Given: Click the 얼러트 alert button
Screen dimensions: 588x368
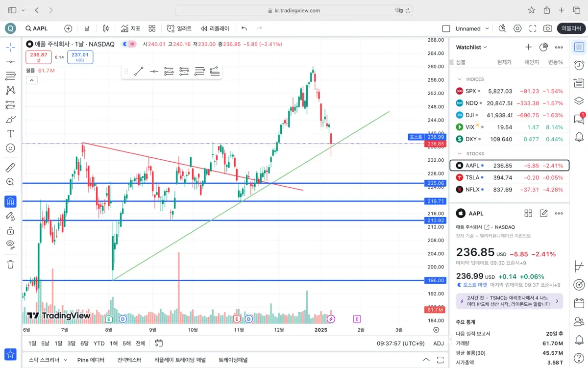Looking at the screenshot, I should click(x=179, y=28).
